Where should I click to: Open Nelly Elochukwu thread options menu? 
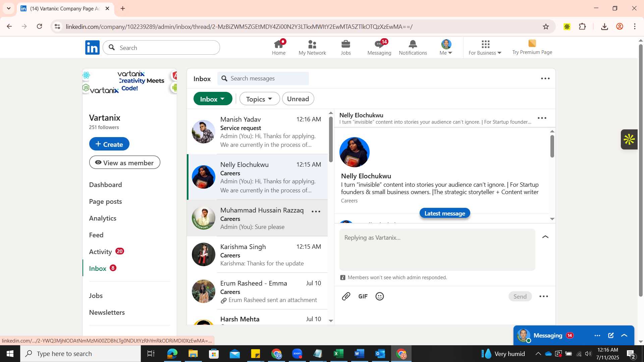pyautogui.click(x=542, y=118)
